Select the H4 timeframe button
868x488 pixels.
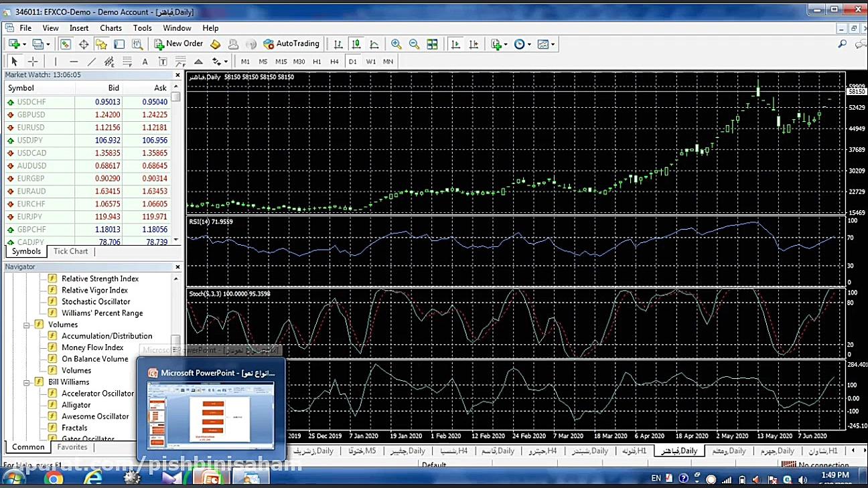[334, 62]
